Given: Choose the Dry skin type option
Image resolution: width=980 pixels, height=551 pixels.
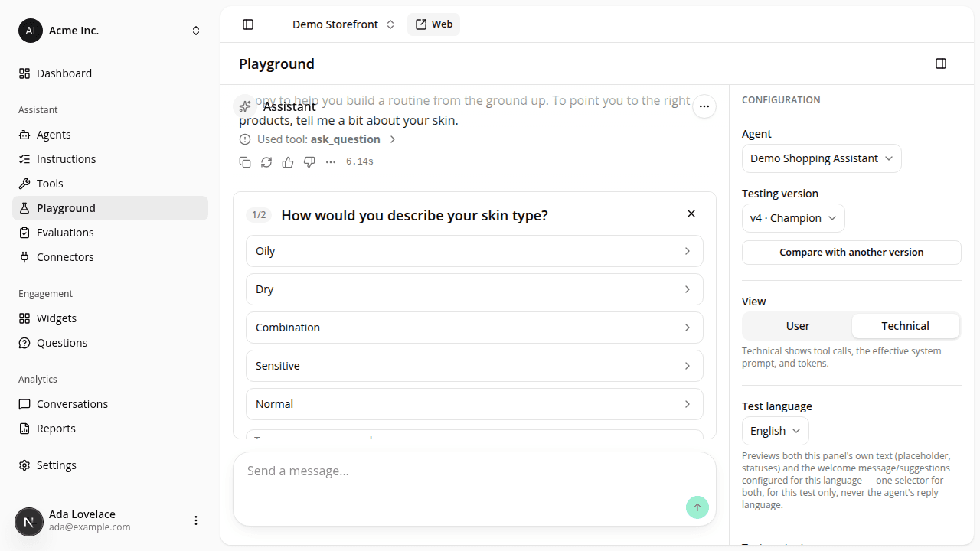Looking at the screenshot, I should (475, 289).
